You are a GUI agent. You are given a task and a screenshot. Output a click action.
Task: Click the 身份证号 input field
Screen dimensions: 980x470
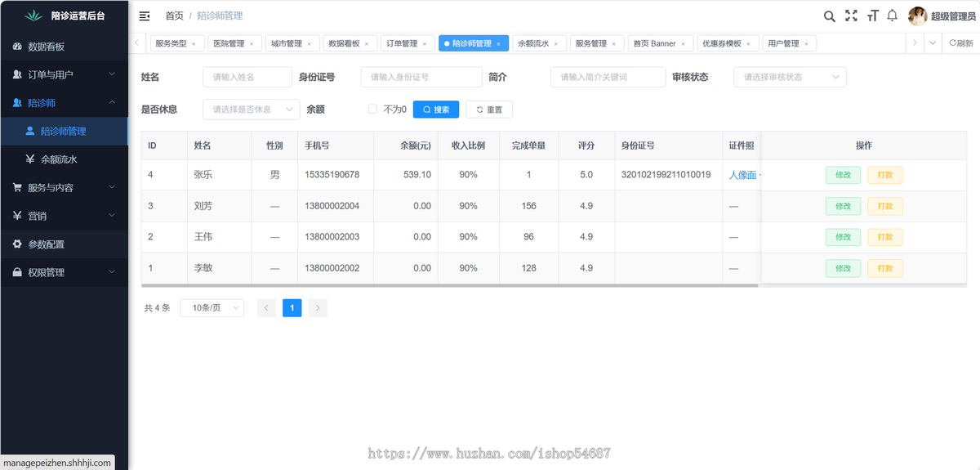[x=421, y=77]
